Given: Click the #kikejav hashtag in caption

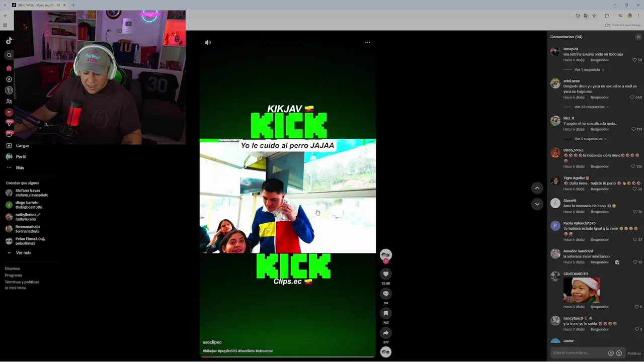Looking at the screenshot, I should pos(209,351).
